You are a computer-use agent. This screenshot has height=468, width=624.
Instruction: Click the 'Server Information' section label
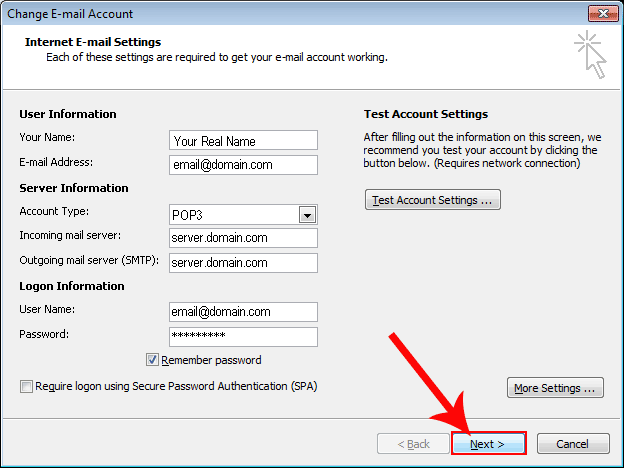coord(74,188)
